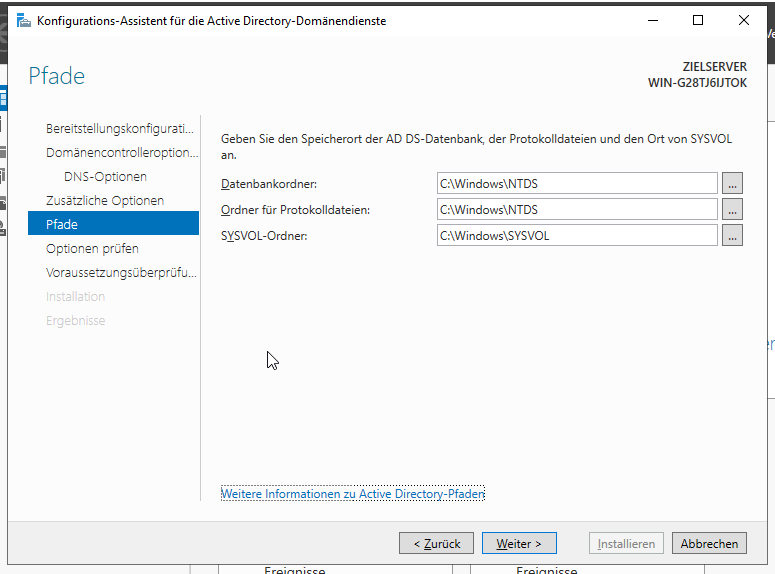Open browse dialog for Protokolldateien folder
The image size is (775, 574).
[x=733, y=209]
